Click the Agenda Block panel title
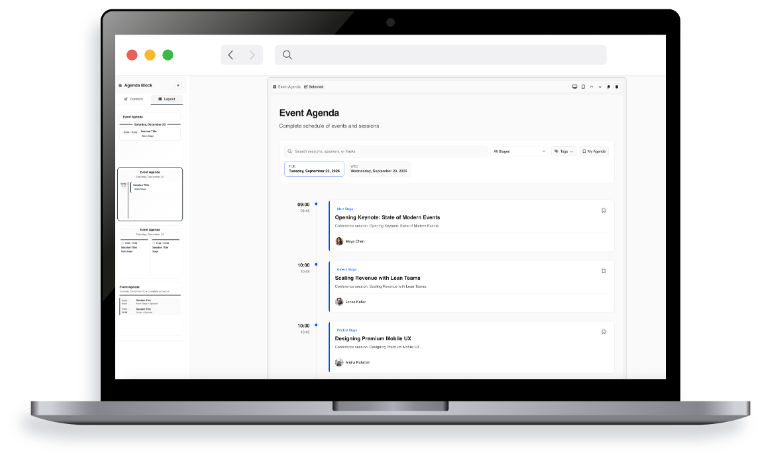This screenshot has width=766, height=462. (x=138, y=85)
